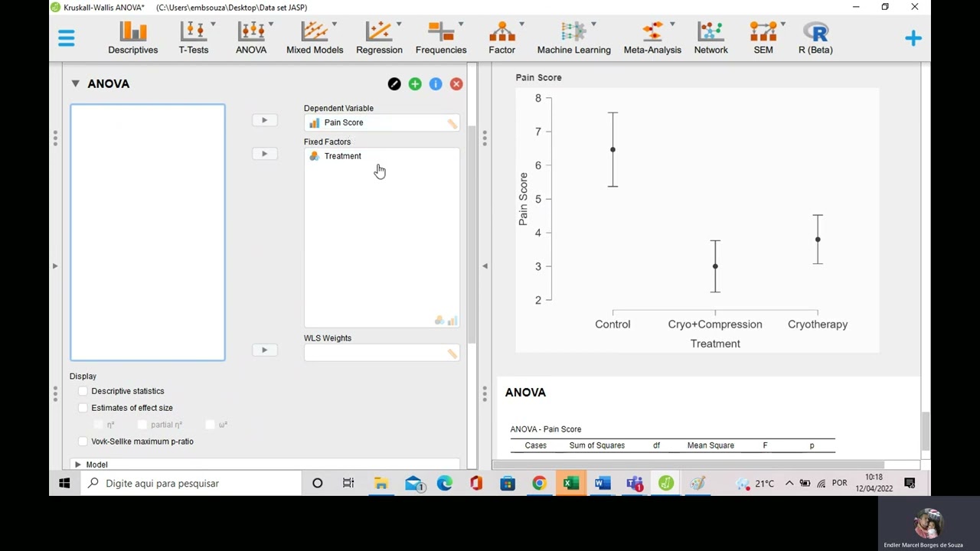
Task: Open Task View from the taskbar
Action: click(x=348, y=484)
